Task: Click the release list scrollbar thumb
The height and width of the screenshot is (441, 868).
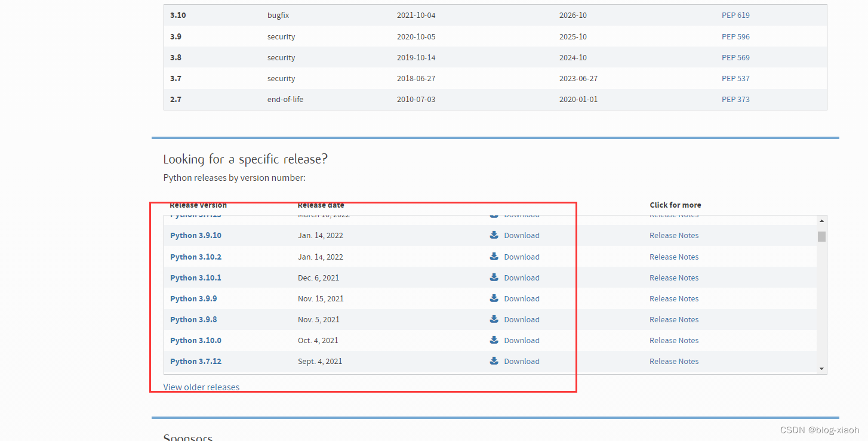Action: point(822,236)
